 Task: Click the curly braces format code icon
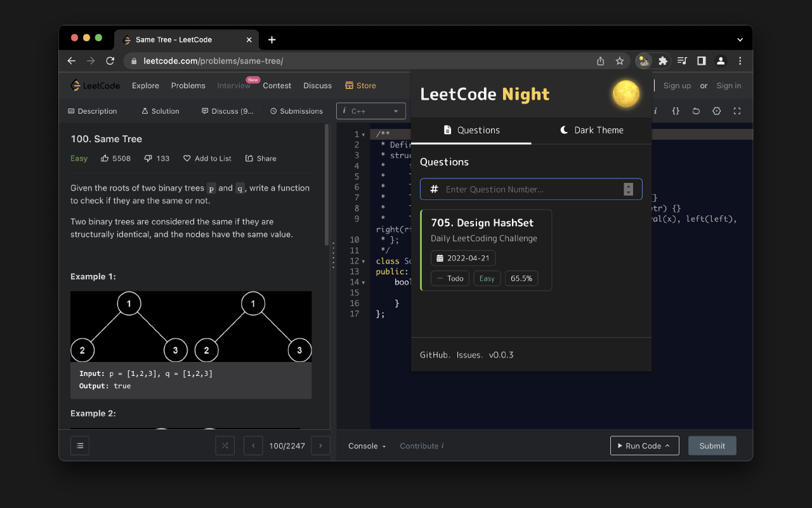[676, 111]
